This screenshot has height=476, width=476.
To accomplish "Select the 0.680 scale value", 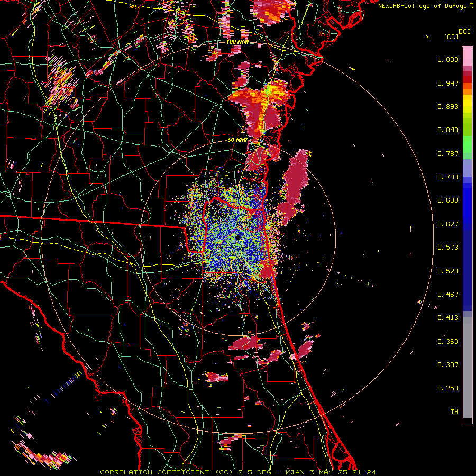I will click(448, 200).
